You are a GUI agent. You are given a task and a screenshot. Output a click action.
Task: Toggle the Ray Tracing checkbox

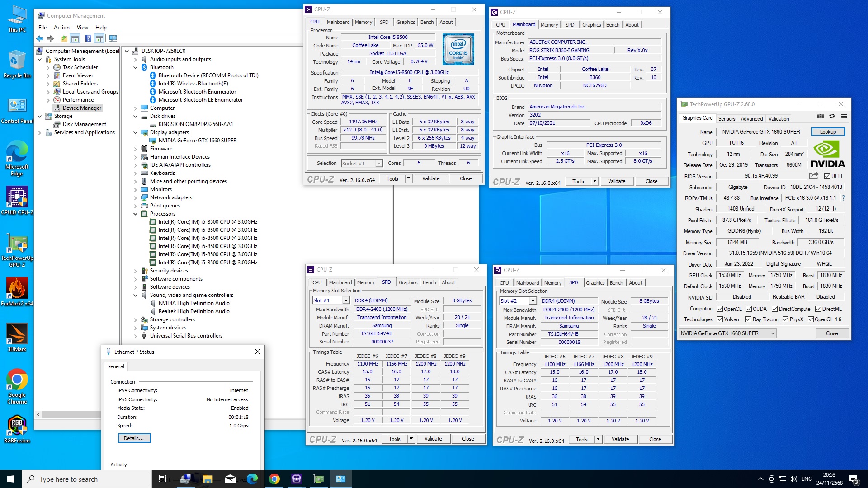pos(749,319)
